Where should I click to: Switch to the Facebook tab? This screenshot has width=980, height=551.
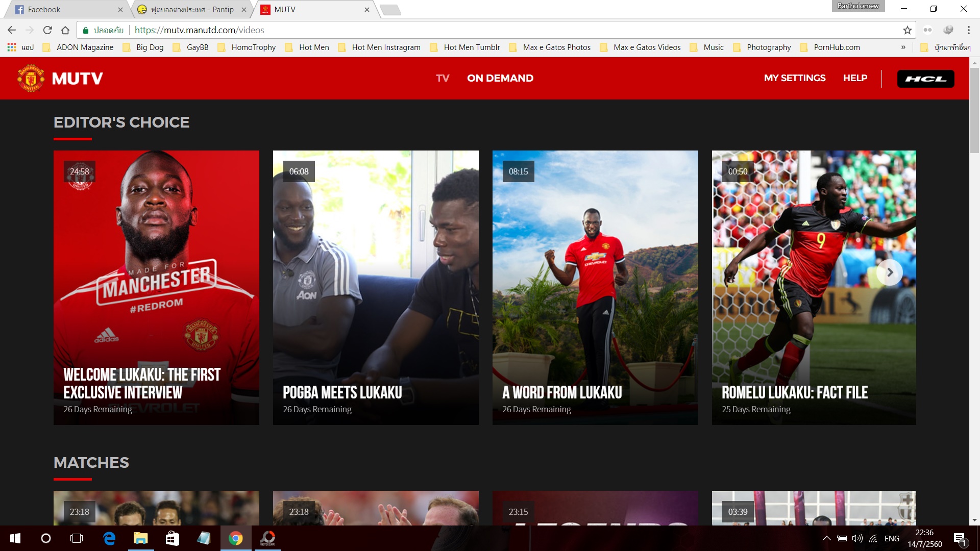click(x=65, y=9)
